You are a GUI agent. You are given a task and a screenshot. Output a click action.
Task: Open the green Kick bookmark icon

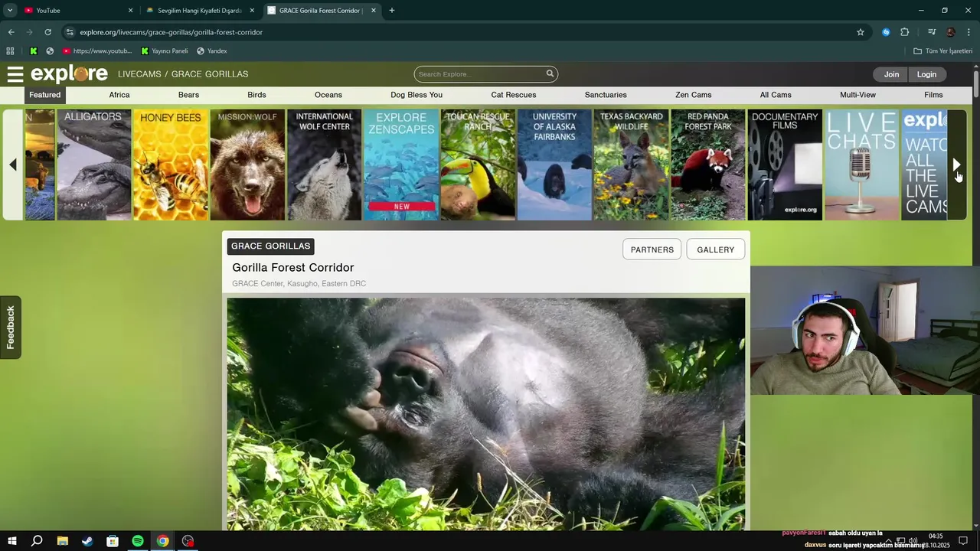tap(34, 51)
